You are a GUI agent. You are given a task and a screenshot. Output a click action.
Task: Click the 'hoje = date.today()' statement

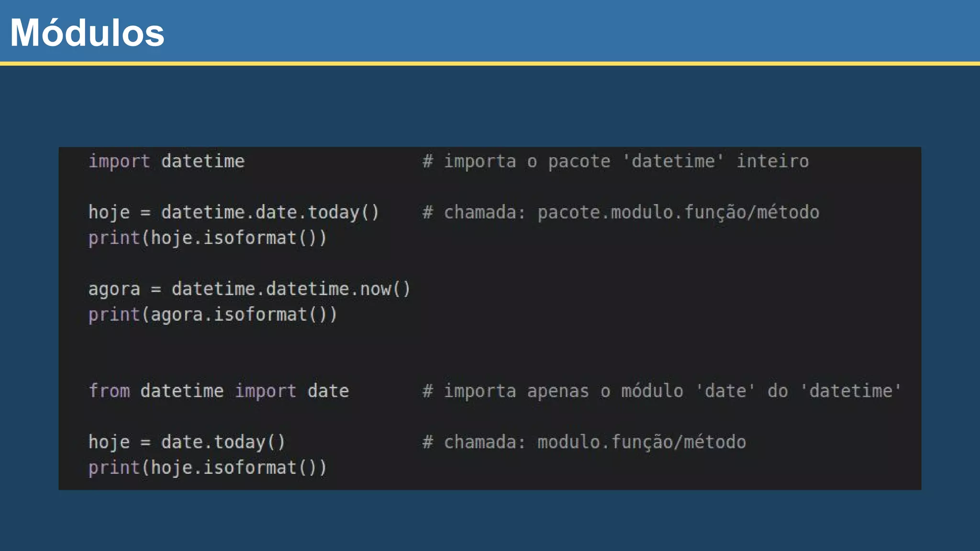click(187, 442)
